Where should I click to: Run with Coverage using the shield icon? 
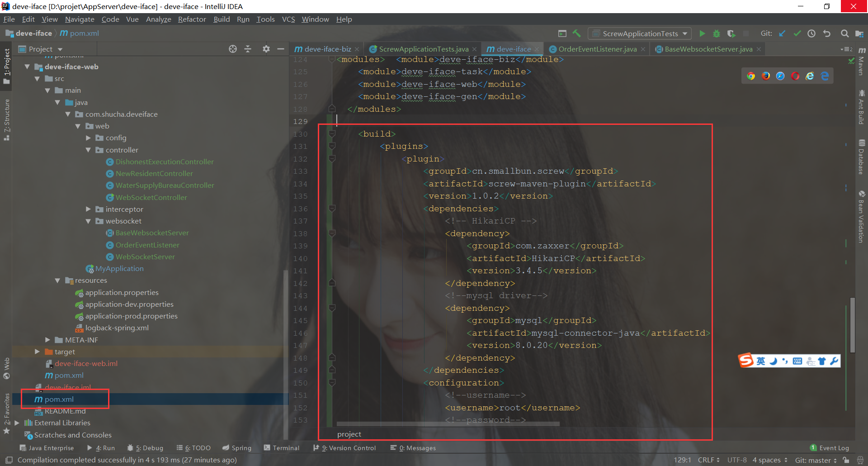731,33
